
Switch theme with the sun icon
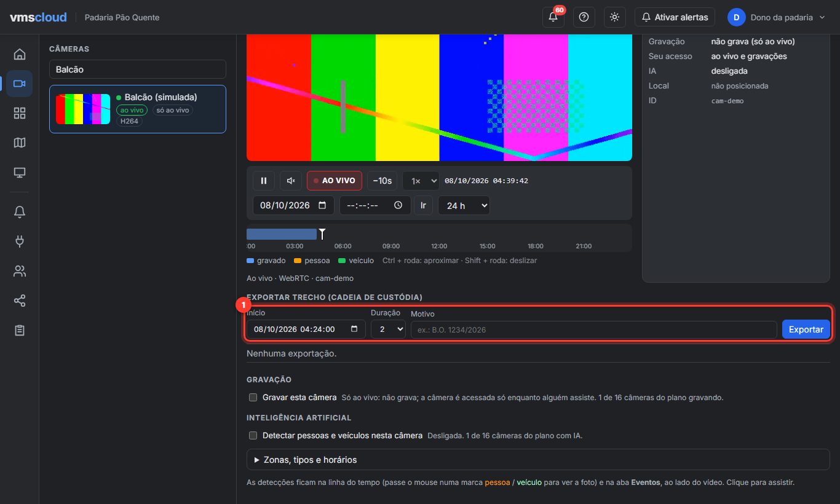(x=615, y=17)
